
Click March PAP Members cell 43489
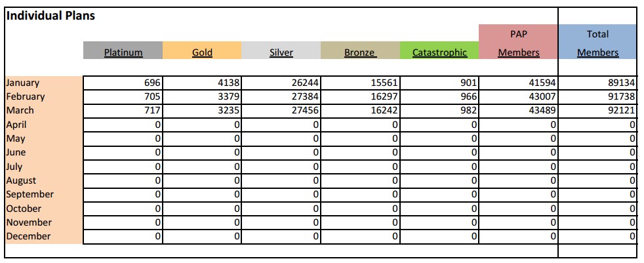518,110
